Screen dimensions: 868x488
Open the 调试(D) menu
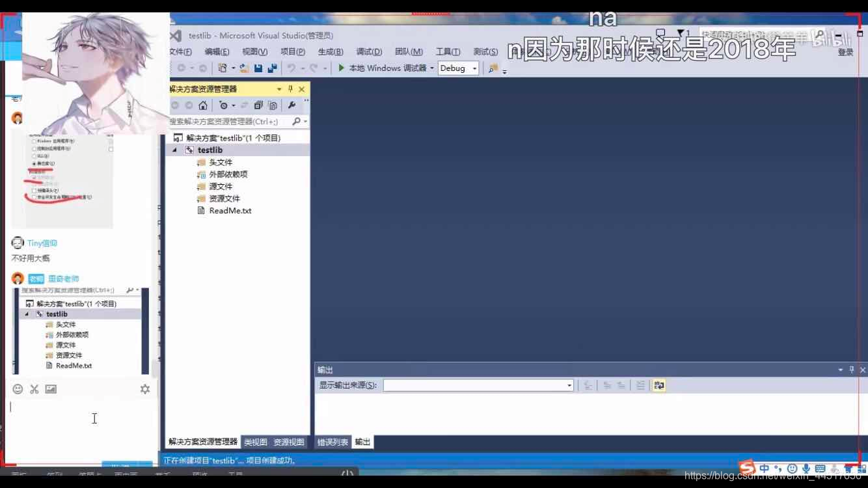[369, 51]
